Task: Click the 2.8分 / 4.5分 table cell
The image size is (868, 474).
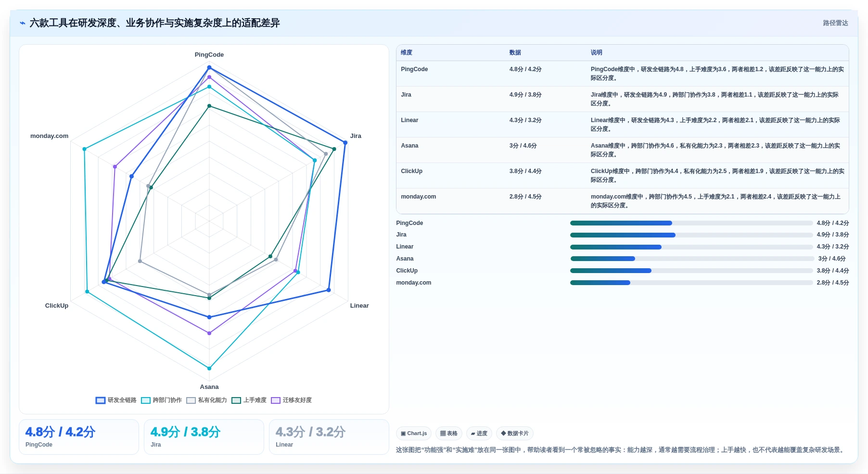Action: coord(525,197)
